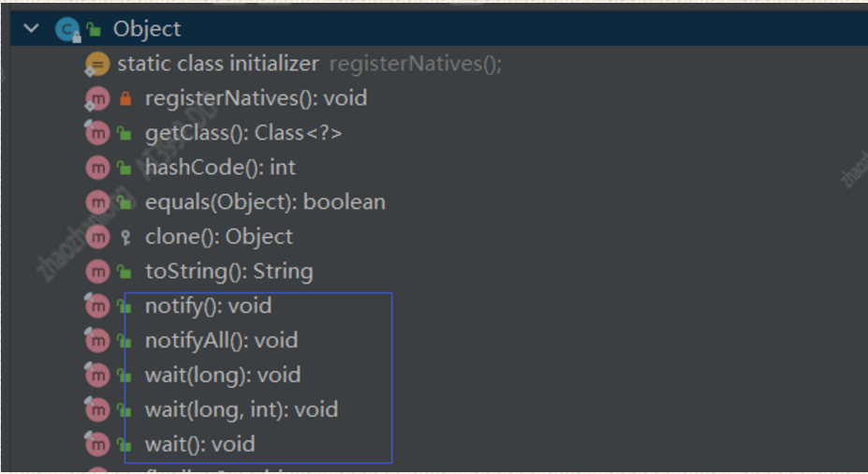Select toString(): String method

[228, 272]
